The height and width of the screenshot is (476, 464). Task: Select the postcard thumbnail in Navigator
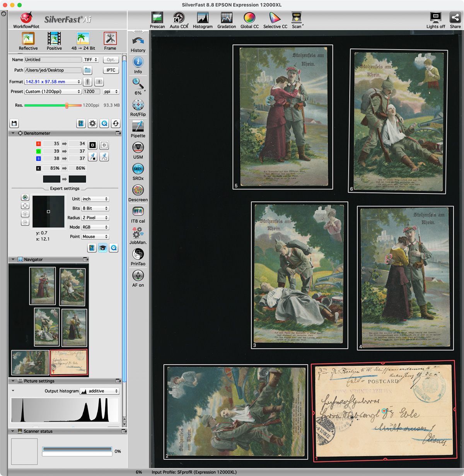69,362
